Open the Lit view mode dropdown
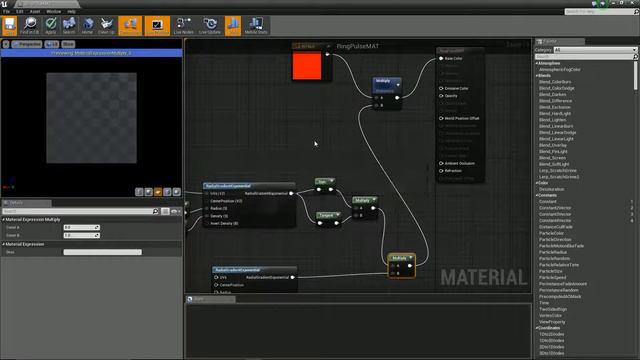640x360 pixels. [52, 44]
